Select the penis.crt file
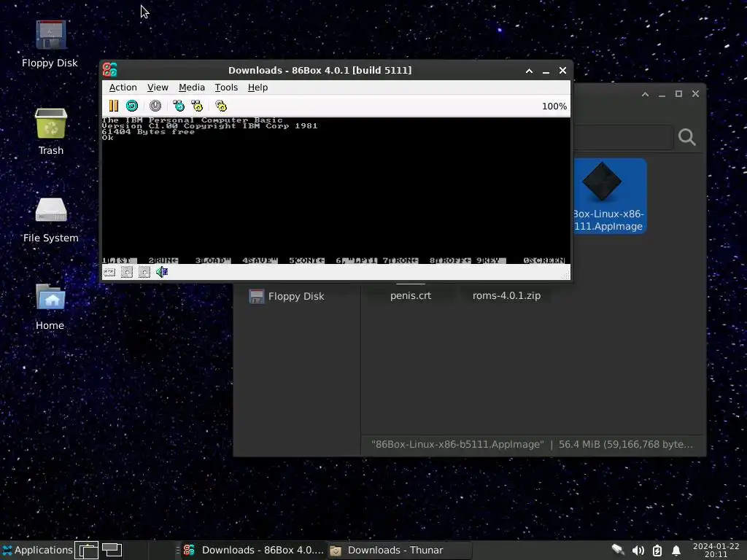747x560 pixels. (x=411, y=295)
